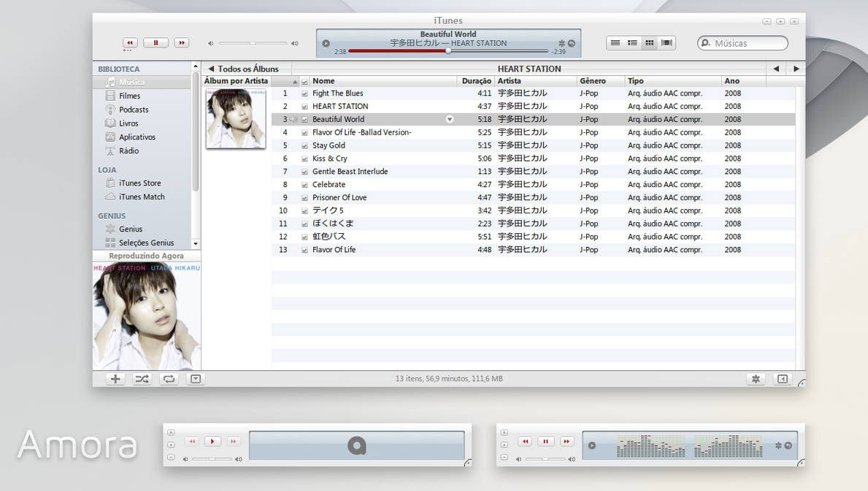Uncheck the Celebrate checkbox

pyautogui.click(x=304, y=185)
